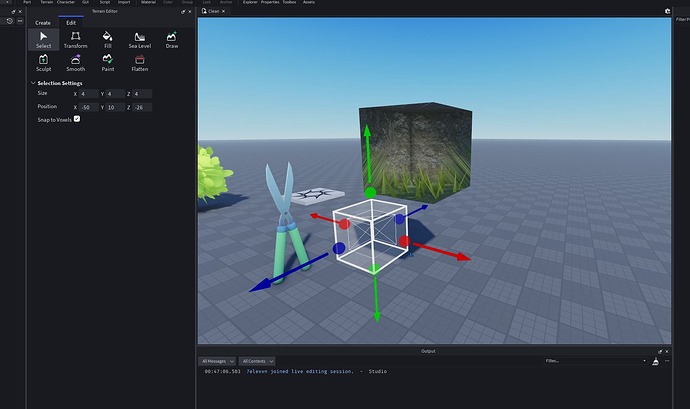
Task: Click the green sphere resize handle on top
Action: [371, 192]
